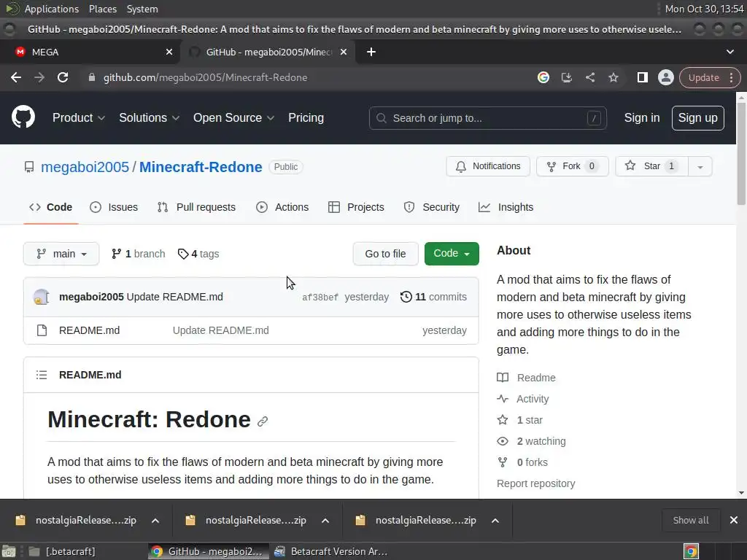Click the address bar URL
Screen dimensions: 747x560
coord(205,77)
